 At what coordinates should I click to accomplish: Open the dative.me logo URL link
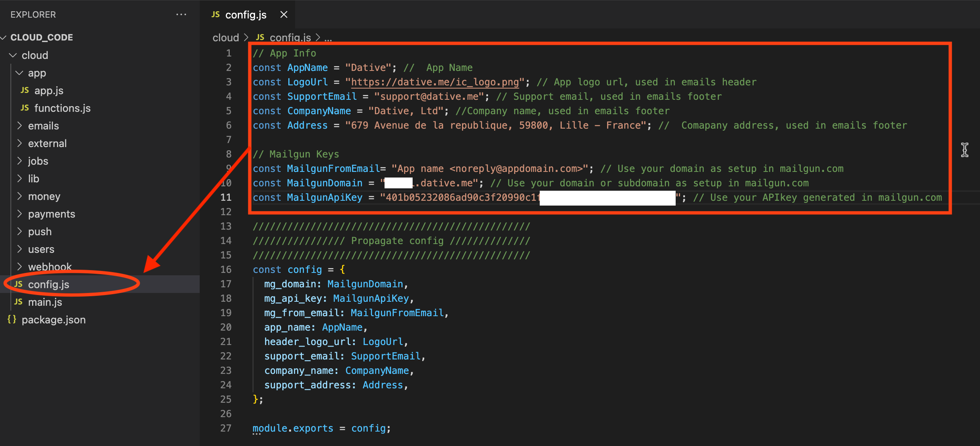pos(435,82)
